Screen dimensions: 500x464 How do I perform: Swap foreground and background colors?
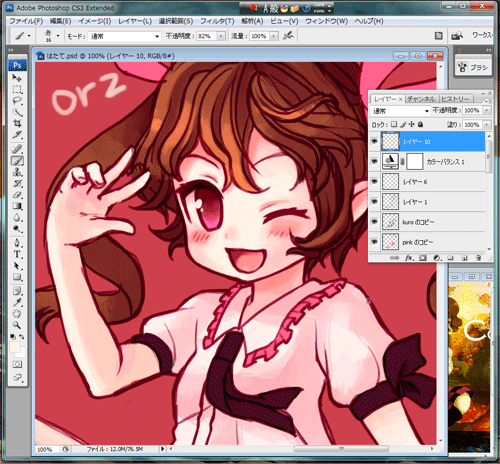click(x=22, y=337)
